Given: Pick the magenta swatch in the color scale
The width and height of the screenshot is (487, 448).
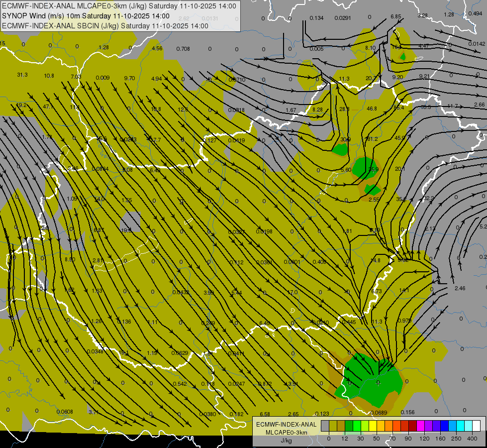Looking at the screenshot, I should (x=421, y=426).
